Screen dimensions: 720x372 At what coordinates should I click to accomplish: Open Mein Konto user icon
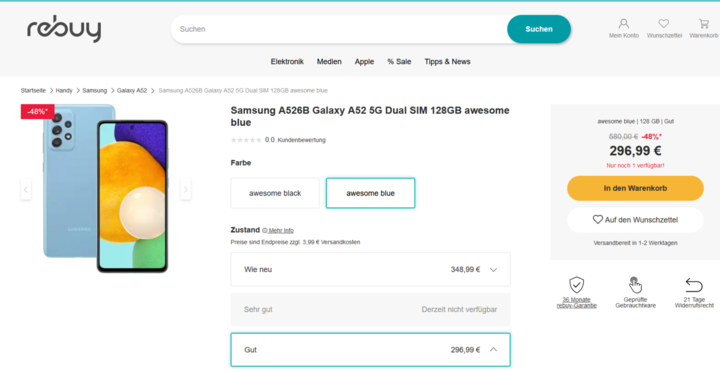tap(624, 23)
